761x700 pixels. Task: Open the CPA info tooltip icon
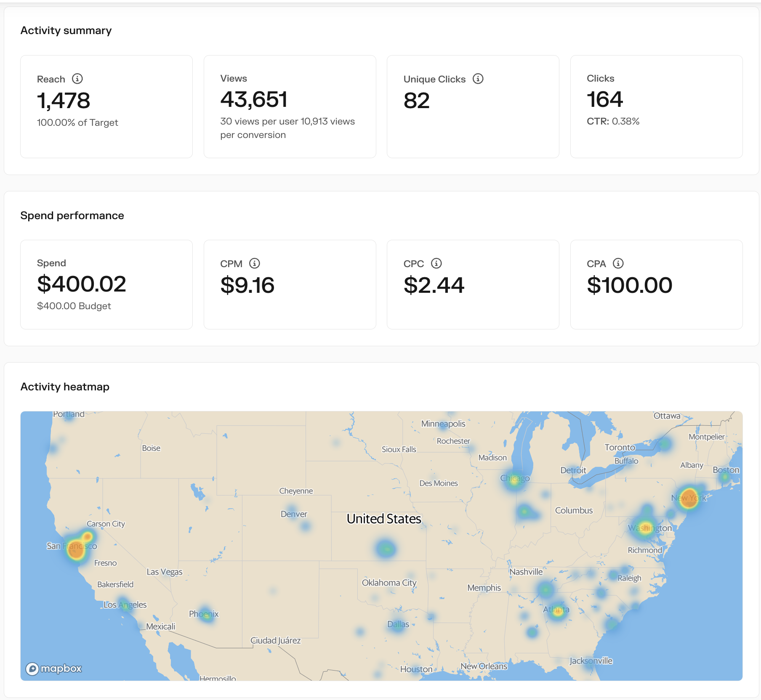pyautogui.click(x=618, y=263)
